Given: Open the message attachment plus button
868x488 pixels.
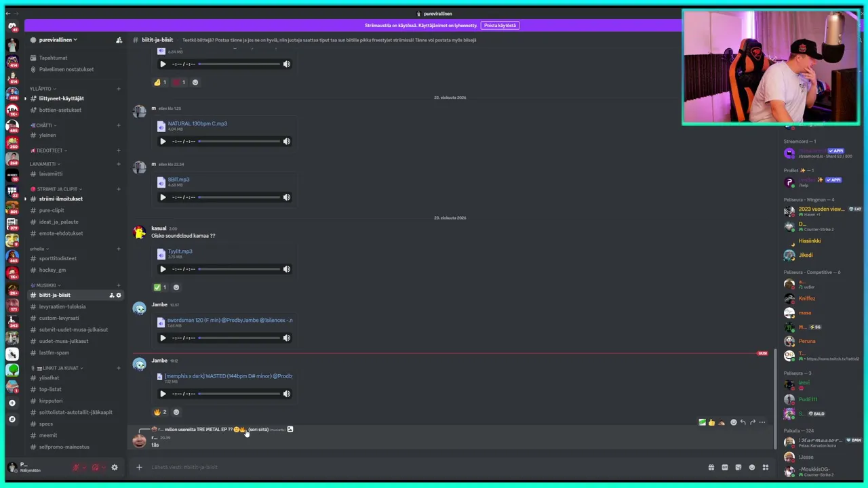Looking at the screenshot, I should (x=139, y=467).
